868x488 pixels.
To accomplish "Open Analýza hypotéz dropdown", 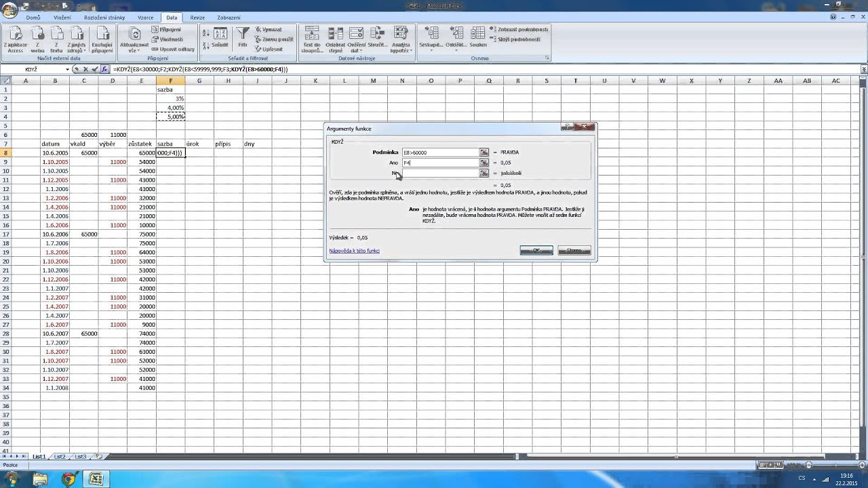I will coord(400,39).
